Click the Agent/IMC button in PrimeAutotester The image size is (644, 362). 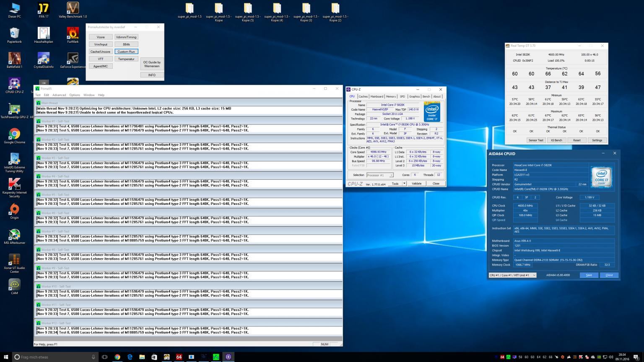(x=101, y=66)
